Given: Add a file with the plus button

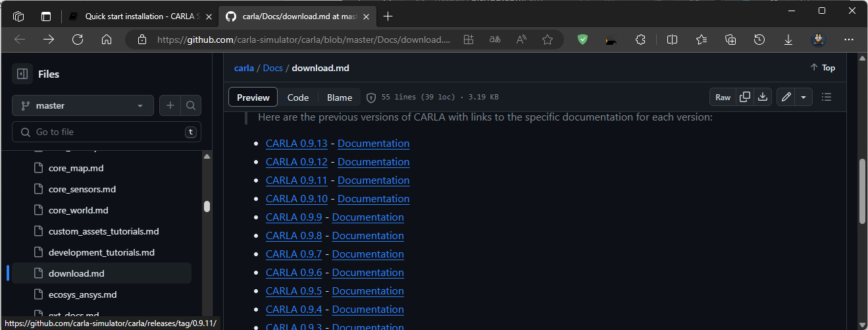Looking at the screenshot, I should click(x=170, y=105).
